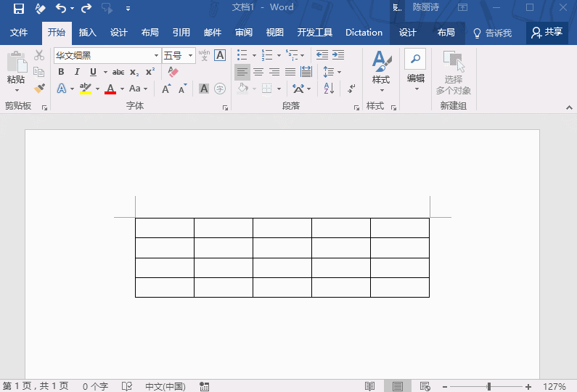Image resolution: width=577 pixels, height=392 pixels.
Task: Switch to the 插入 tab
Action: 88,33
